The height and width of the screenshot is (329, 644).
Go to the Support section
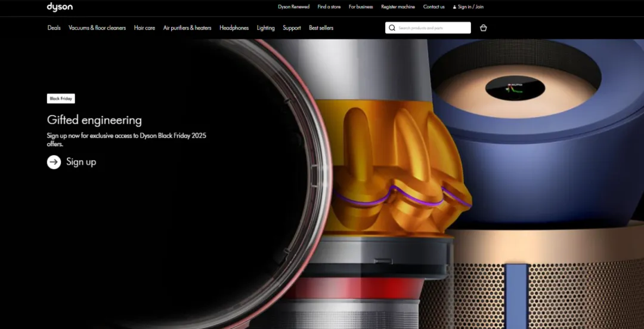pyautogui.click(x=292, y=28)
